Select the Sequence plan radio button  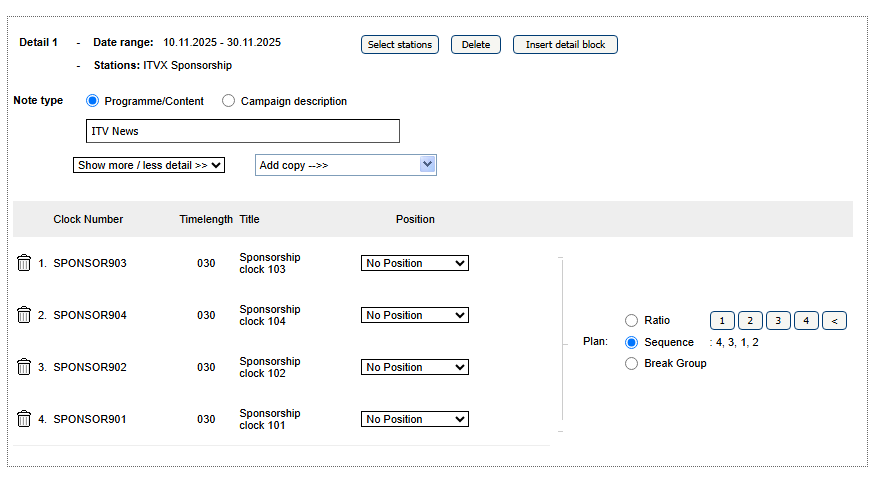tap(631, 342)
